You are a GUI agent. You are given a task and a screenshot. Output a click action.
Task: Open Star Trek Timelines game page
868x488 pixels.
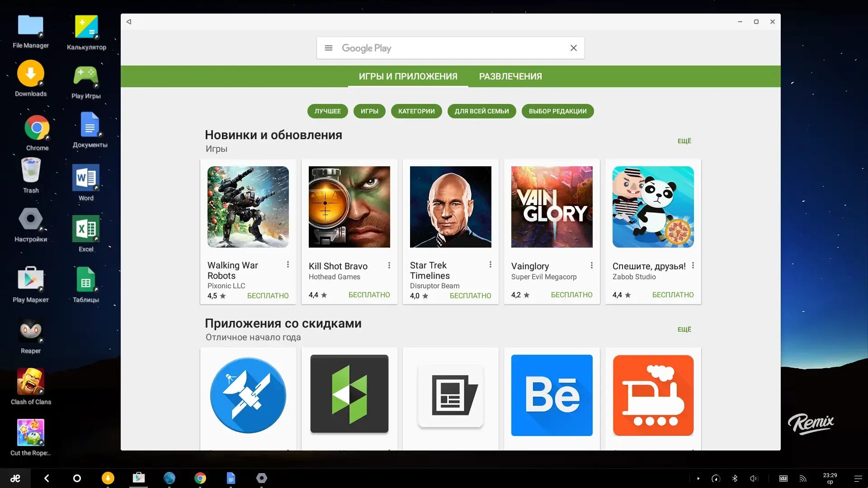pos(451,231)
